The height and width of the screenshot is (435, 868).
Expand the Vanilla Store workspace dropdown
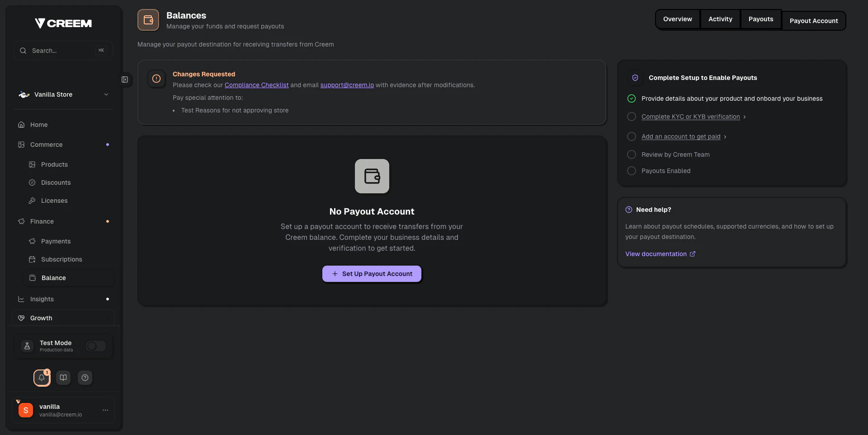coord(106,94)
